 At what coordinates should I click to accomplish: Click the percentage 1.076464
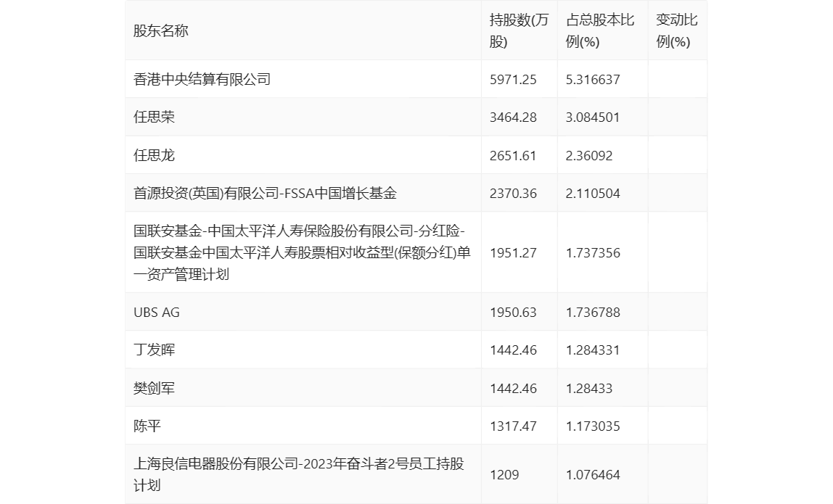(x=593, y=475)
